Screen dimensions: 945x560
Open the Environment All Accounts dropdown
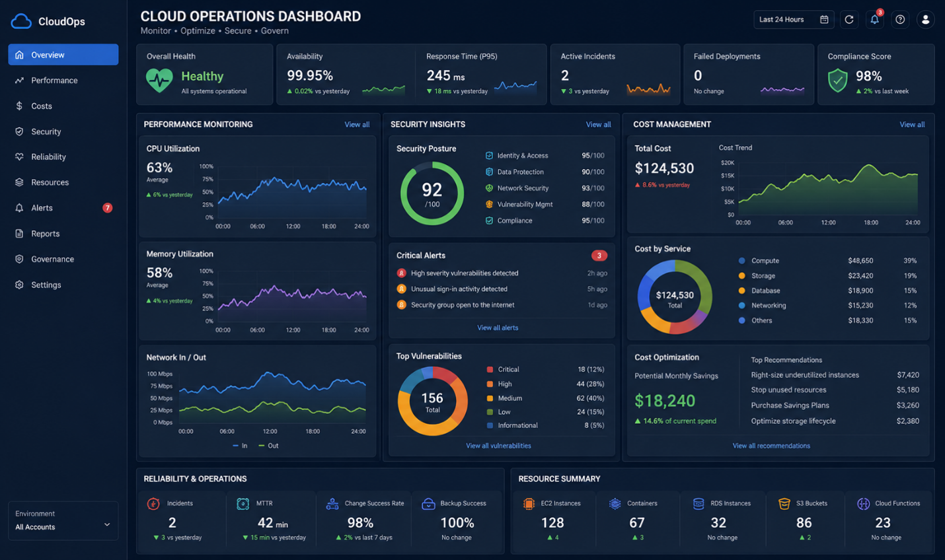pos(63,520)
